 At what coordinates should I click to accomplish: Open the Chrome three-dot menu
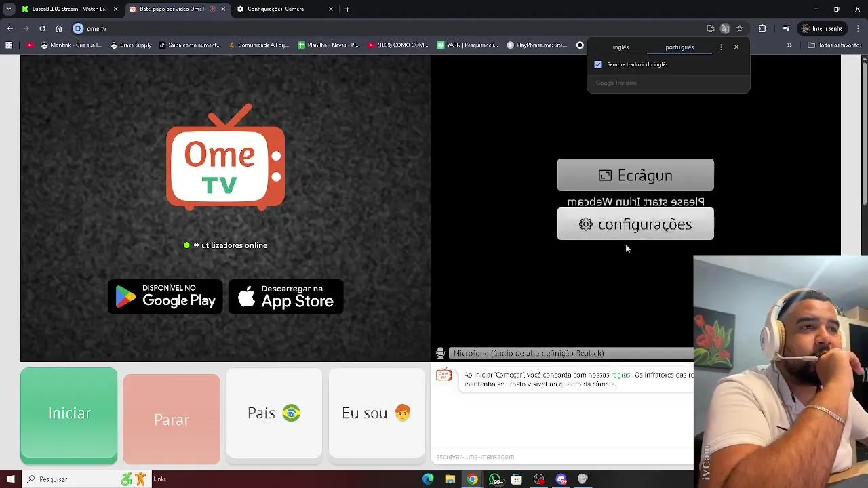point(859,28)
